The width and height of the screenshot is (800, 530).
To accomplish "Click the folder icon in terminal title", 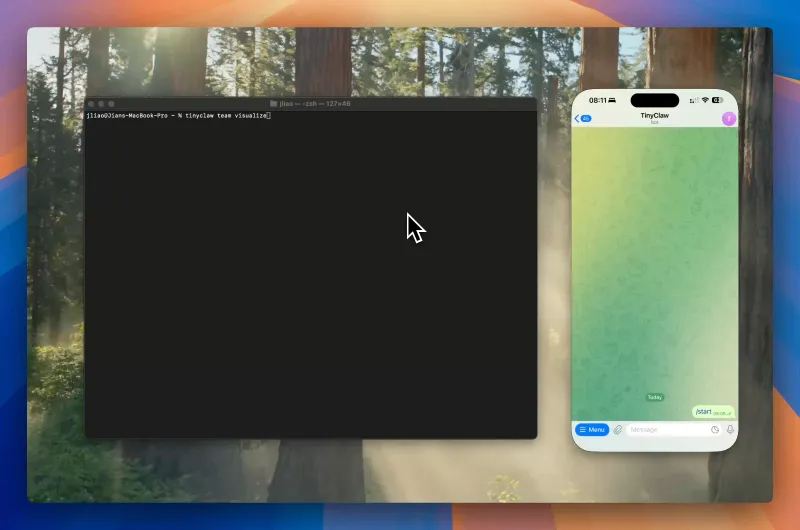I will [x=274, y=104].
